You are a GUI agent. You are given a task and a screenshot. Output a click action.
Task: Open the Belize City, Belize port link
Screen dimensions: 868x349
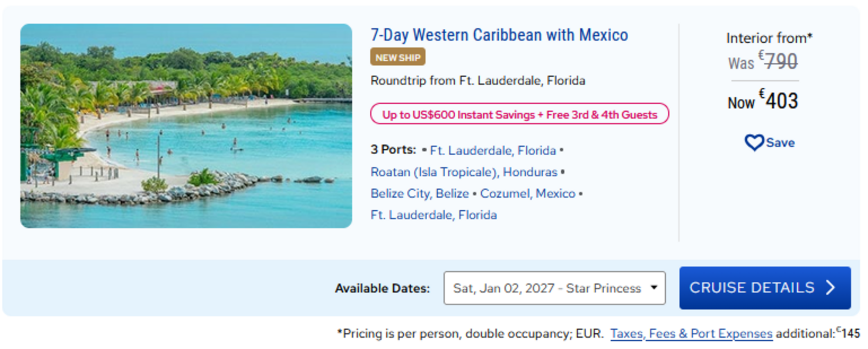pos(419,193)
